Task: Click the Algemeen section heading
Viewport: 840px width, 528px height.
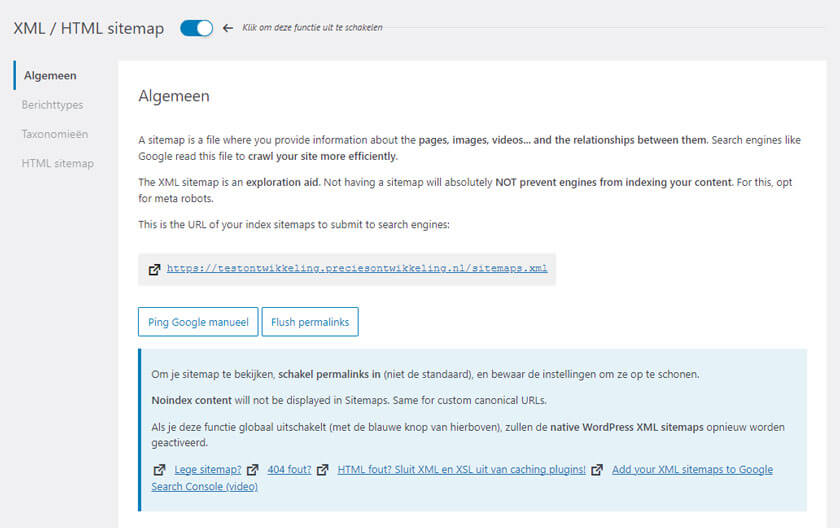Action: click(174, 96)
